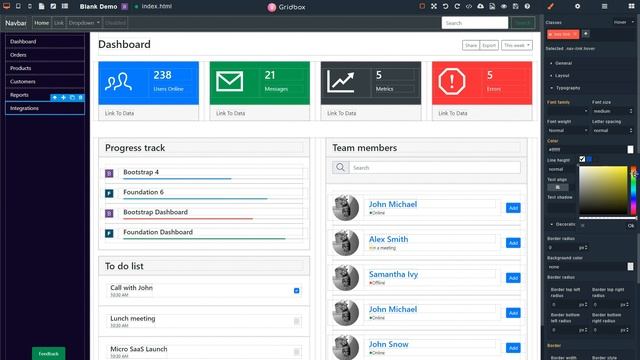The width and height of the screenshot is (640, 360).
Task: Toggle fullscreen expand arrows icon
Action: click(434, 6)
